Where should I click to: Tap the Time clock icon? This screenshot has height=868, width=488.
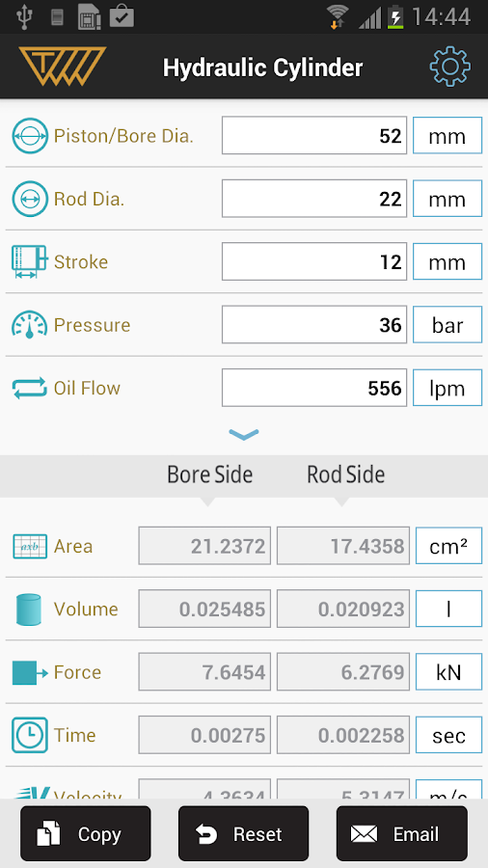point(29,736)
